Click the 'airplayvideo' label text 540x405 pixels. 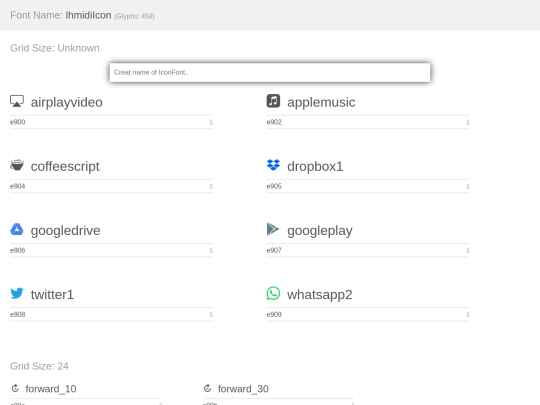(66, 102)
